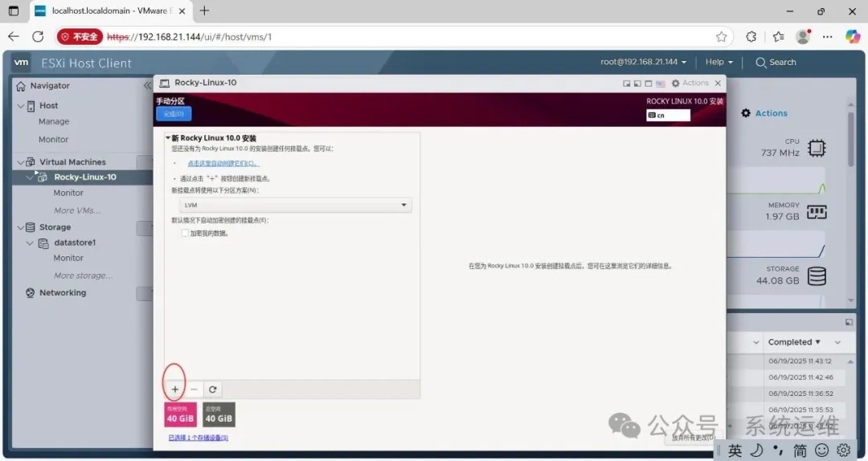Open the root@192.168.21.144 user menu
The height and width of the screenshot is (461, 868).
pos(643,62)
